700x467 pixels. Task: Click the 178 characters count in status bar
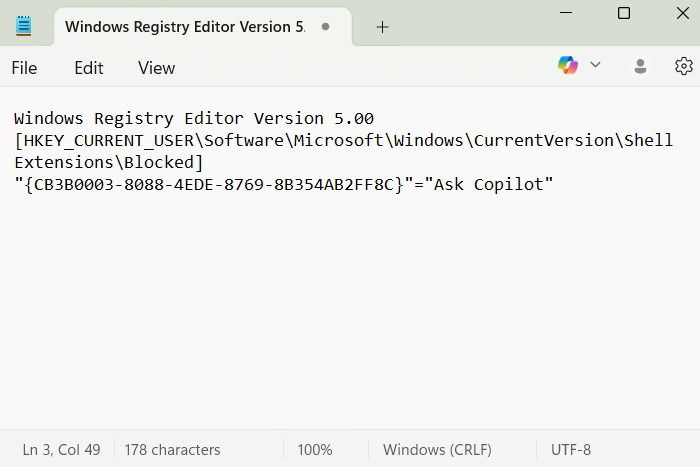tap(174, 449)
